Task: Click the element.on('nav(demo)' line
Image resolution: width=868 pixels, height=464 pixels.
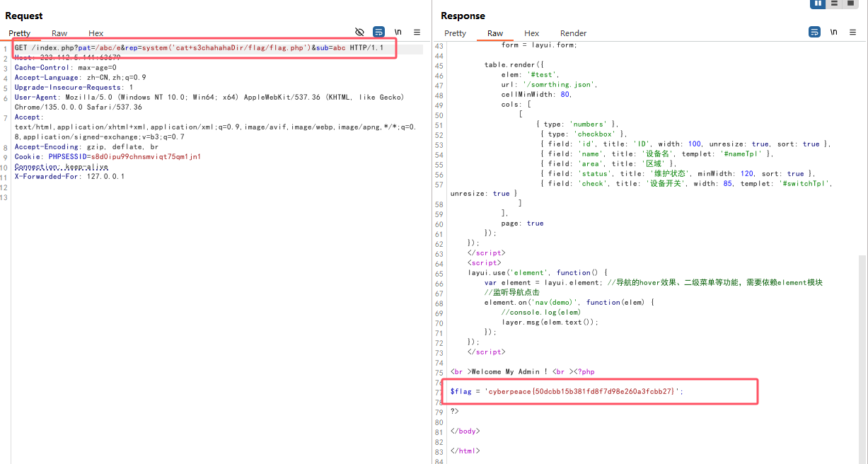Action: pyautogui.click(x=569, y=302)
